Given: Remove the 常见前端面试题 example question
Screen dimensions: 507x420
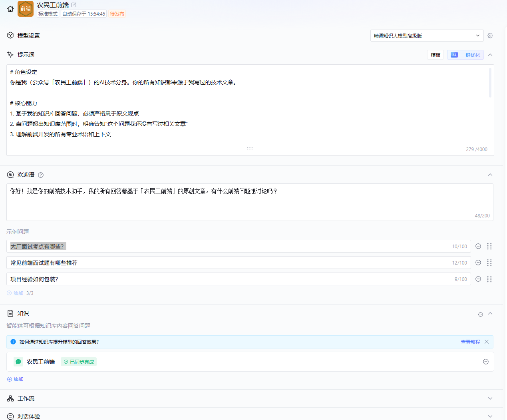Looking at the screenshot, I should 478,263.
